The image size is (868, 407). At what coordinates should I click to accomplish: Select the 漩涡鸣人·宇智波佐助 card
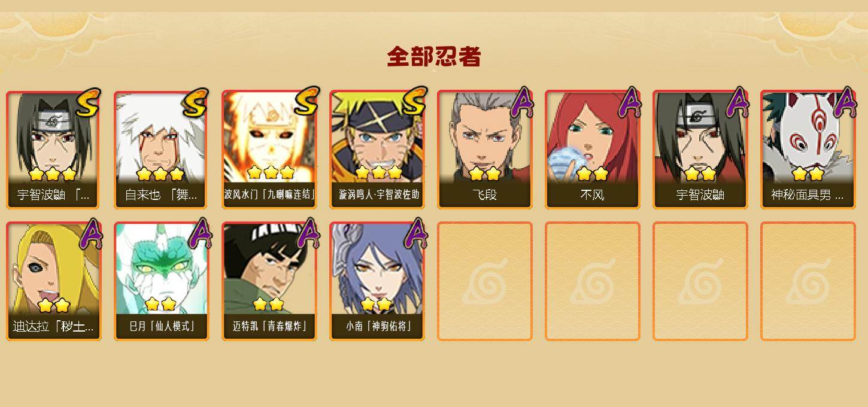coord(377,150)
